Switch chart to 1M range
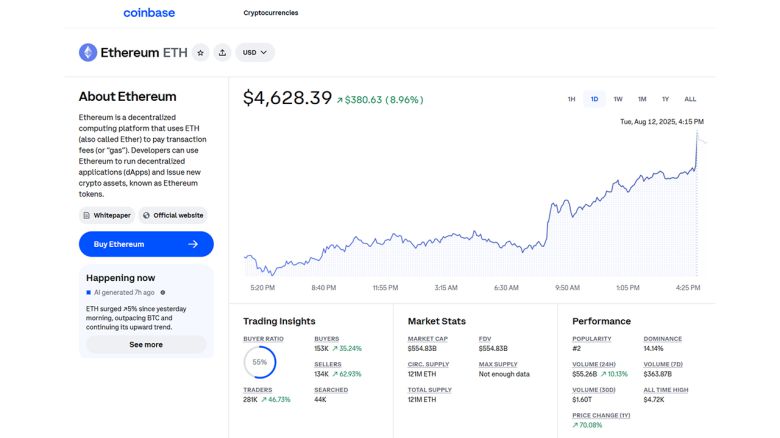Viewport: 780px width, 438px height. [642, 99]
